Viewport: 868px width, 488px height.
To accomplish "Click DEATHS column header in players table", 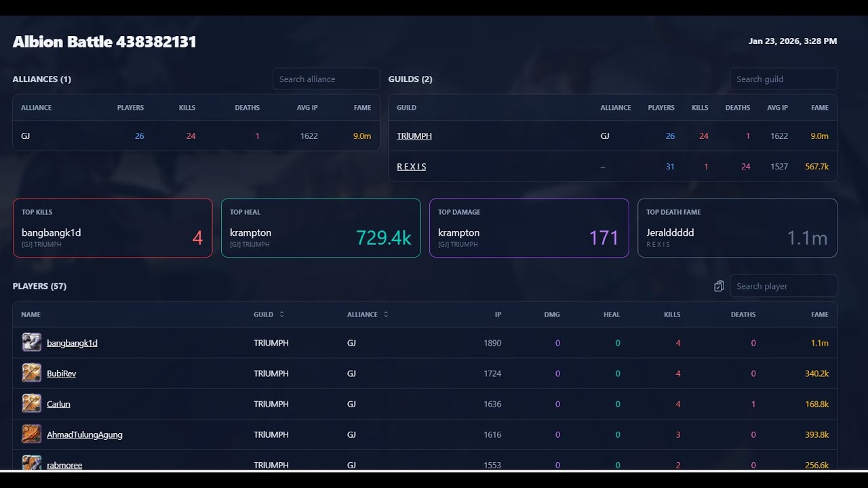I will click(743, 314).
